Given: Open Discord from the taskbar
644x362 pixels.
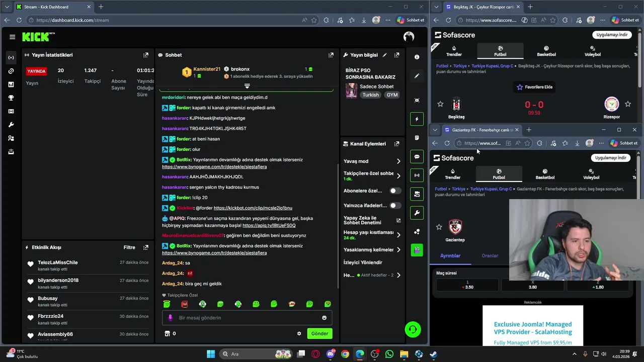Looking at the screenshot, I should (x=331, y=354).
